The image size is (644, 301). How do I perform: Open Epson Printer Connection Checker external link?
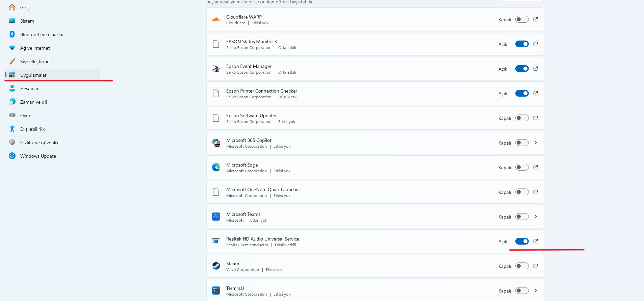click(x=536, y=93)
